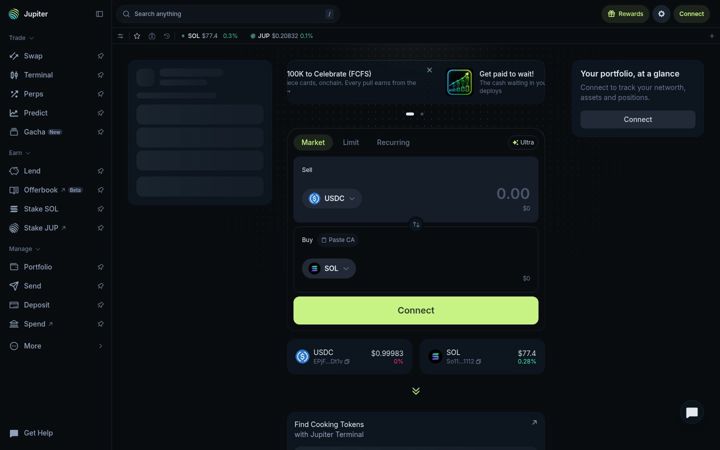720x450 pixels.
Task: Open the SOL buy token dropdown
Action: pyautogui.click(x=329, y=269)
